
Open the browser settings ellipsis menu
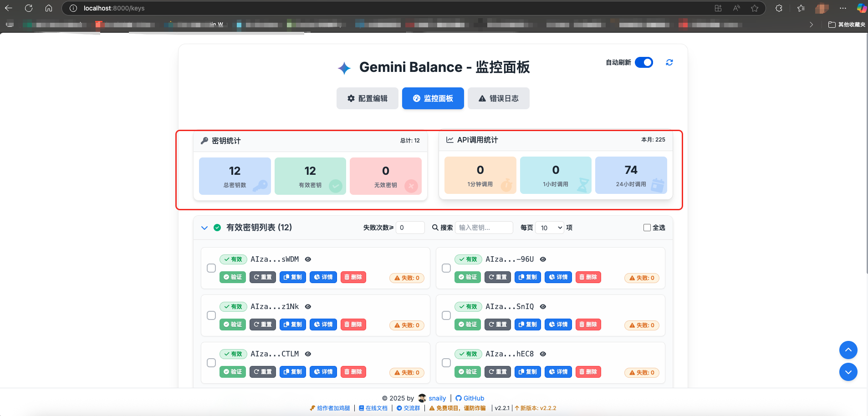[843, 8]
